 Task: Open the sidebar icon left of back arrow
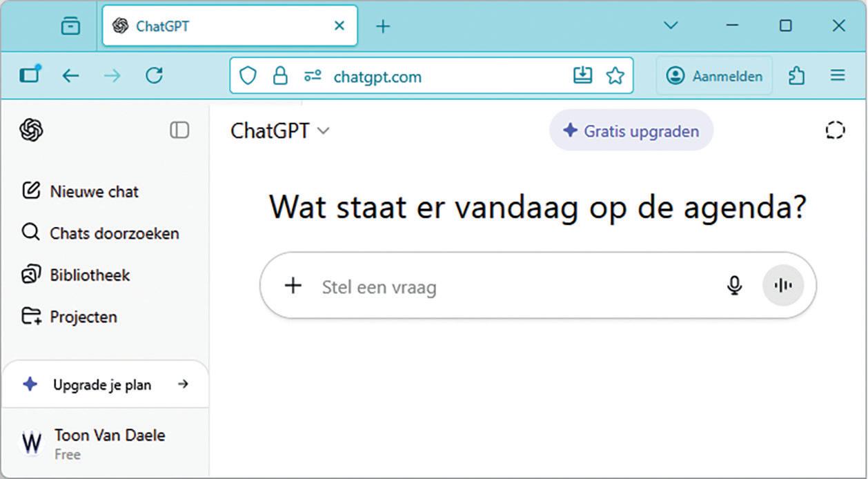point(30,74)
